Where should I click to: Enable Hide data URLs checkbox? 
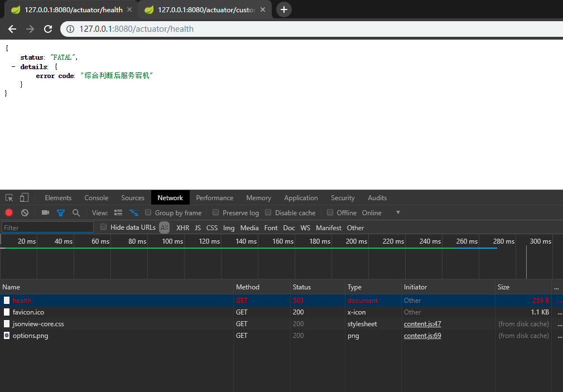(104, 227)
